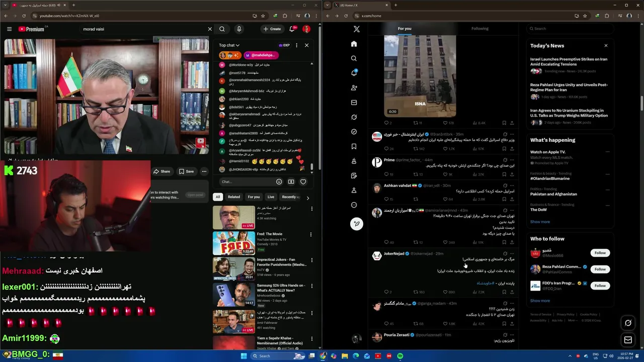The height and width of the screenshot is (362, 644).
Task: Open Israel Launches Preemptive Strikes news item
Action: click(569, 61)
